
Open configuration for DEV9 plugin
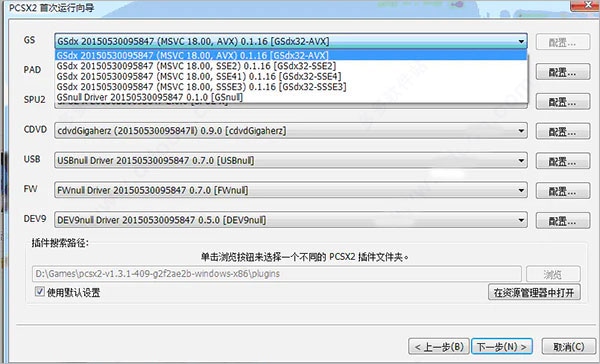(562, 221)
